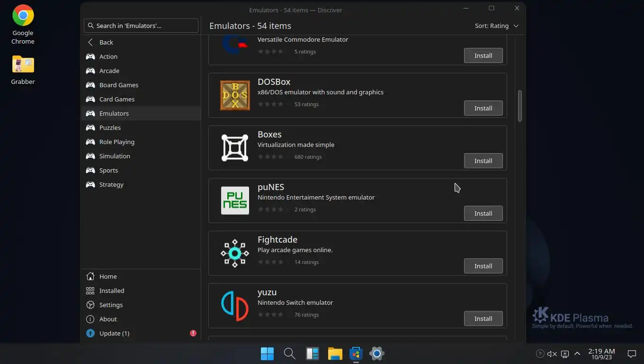Install Fightcade
The height and width of the screenshot is (364, 644).
click(x=483, y=266)
